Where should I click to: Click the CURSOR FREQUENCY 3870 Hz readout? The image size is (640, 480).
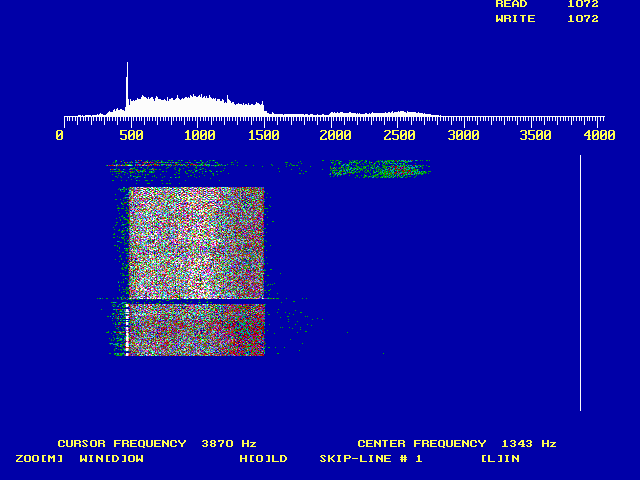157,443
